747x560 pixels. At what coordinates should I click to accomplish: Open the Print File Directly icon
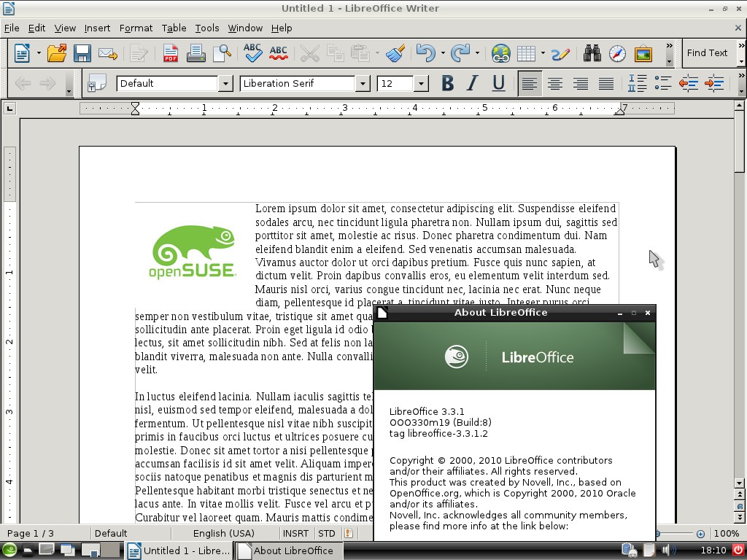point(196,53)
